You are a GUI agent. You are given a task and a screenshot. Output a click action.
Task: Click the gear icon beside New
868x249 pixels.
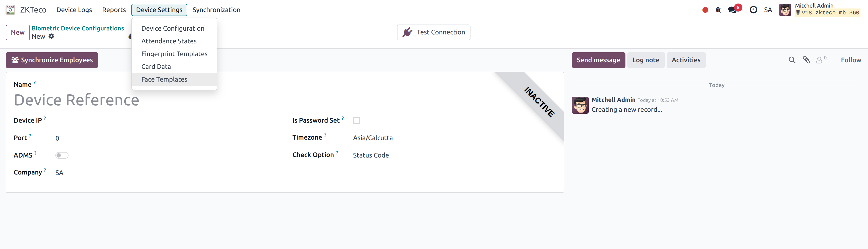[x=51, y=37]
